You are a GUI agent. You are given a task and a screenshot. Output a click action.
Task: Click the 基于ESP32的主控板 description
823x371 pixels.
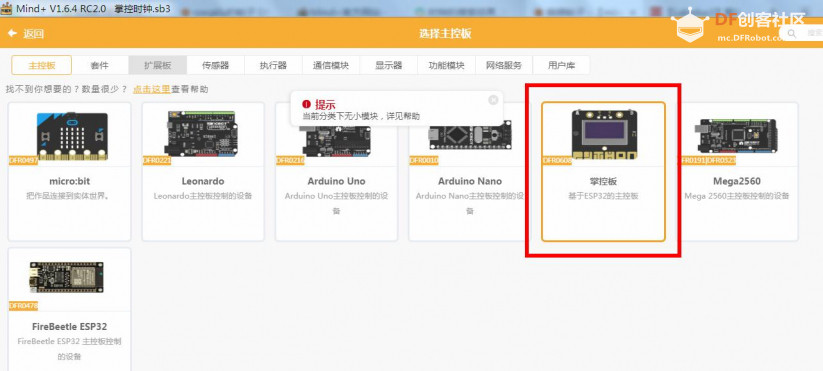pos(604,196)
